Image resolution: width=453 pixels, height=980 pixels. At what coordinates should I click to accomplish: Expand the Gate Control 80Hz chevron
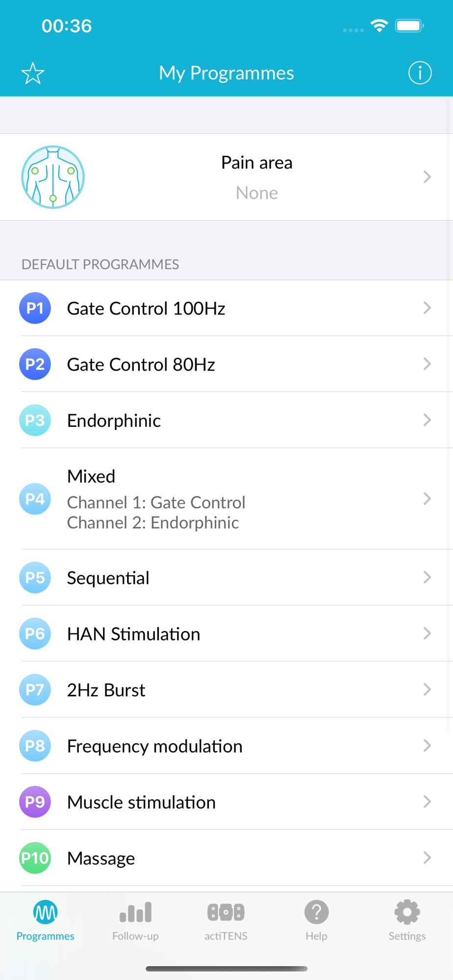pos(427,364)
